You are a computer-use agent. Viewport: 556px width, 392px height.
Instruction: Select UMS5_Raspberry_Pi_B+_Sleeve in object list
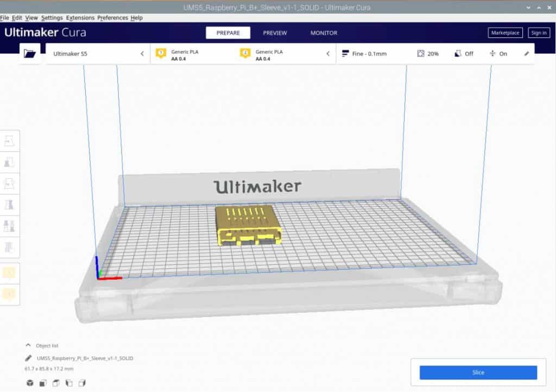click(85, 358)
